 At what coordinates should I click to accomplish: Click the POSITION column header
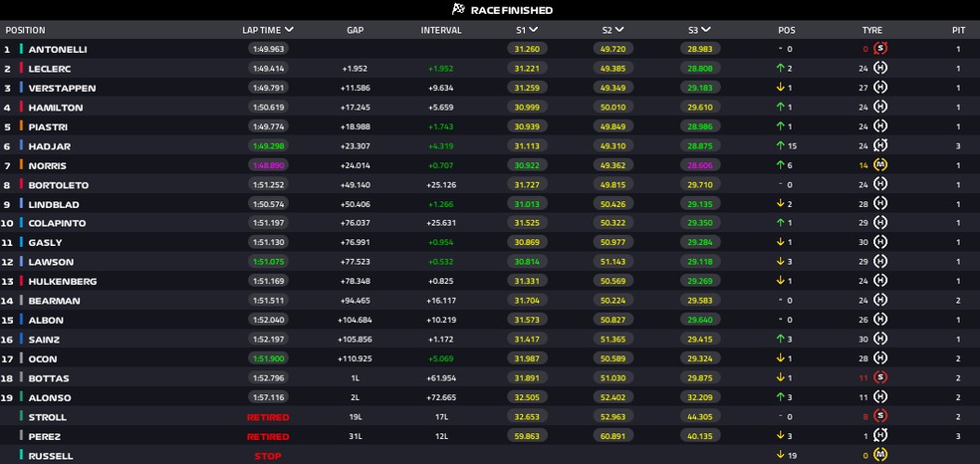click(x=26, y=30)
